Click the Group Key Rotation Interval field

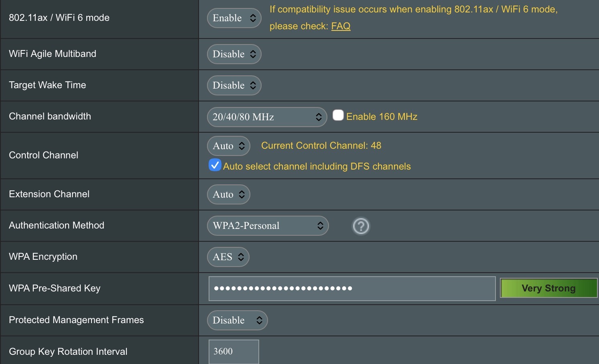(x=234, y=352)
